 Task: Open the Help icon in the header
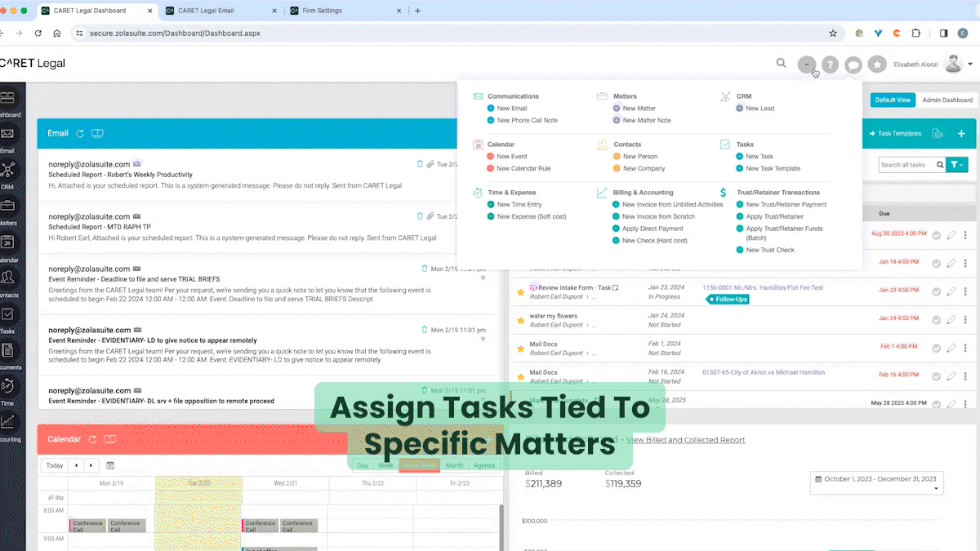pyautogui.click(x=830, y=63)
